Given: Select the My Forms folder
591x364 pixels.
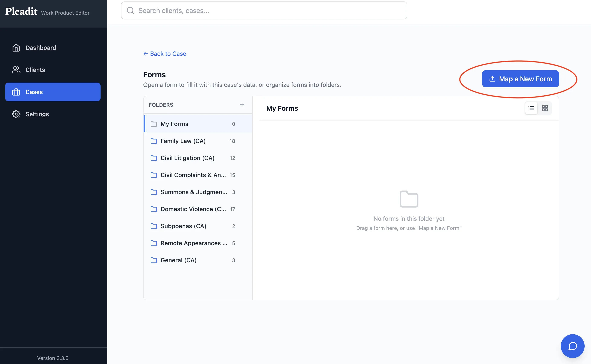Looking at the screenshot, I should [198, 124].
